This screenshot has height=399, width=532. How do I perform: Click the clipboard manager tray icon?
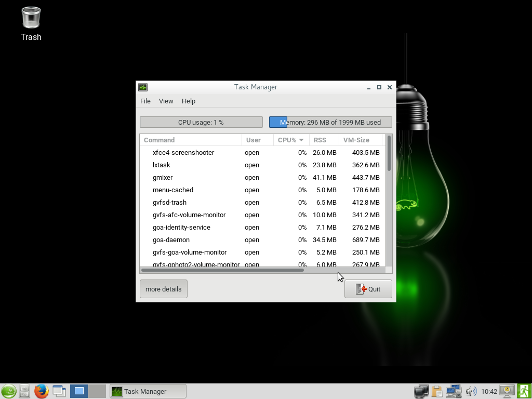pos(437,391)
